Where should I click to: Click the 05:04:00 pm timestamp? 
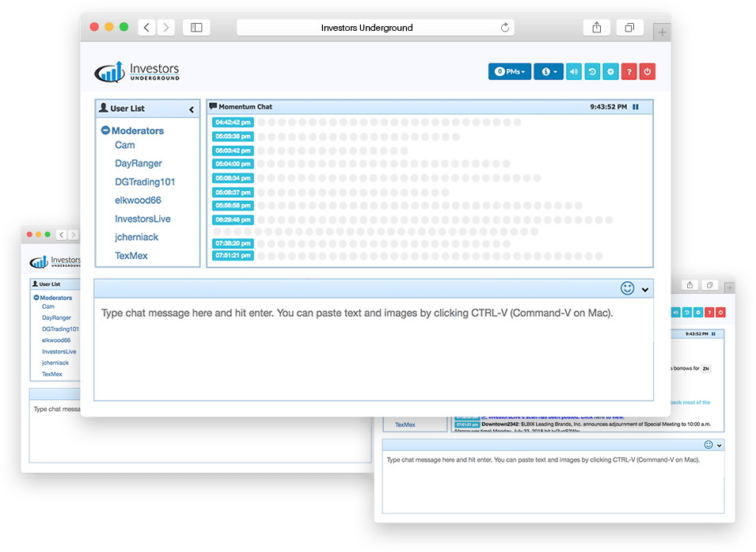(233, 164)
